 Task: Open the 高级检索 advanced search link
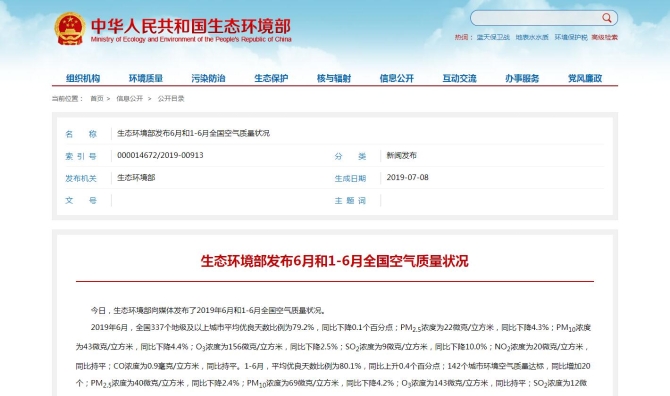[x=604, y=38]
